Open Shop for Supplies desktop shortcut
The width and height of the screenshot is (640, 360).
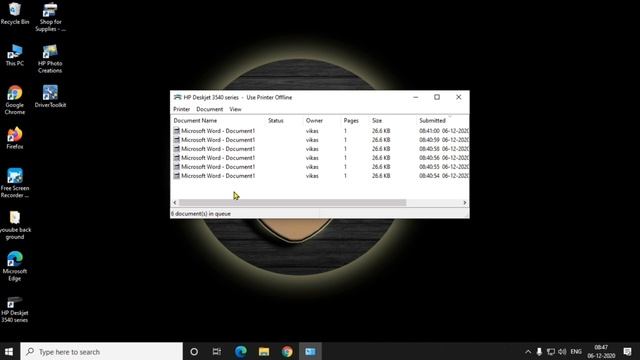pyautogui.click(x=50, y=17)
